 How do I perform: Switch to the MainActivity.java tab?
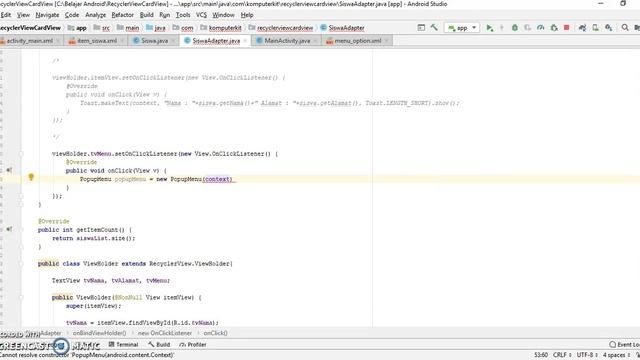coord(287,41)
